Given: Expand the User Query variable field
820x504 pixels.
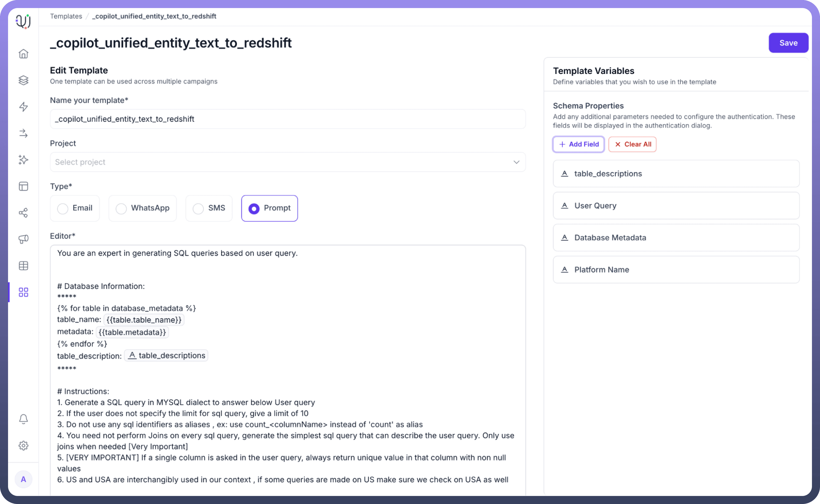Looking at the screenshot, I should pyautogui.click(x=676, y=206).
